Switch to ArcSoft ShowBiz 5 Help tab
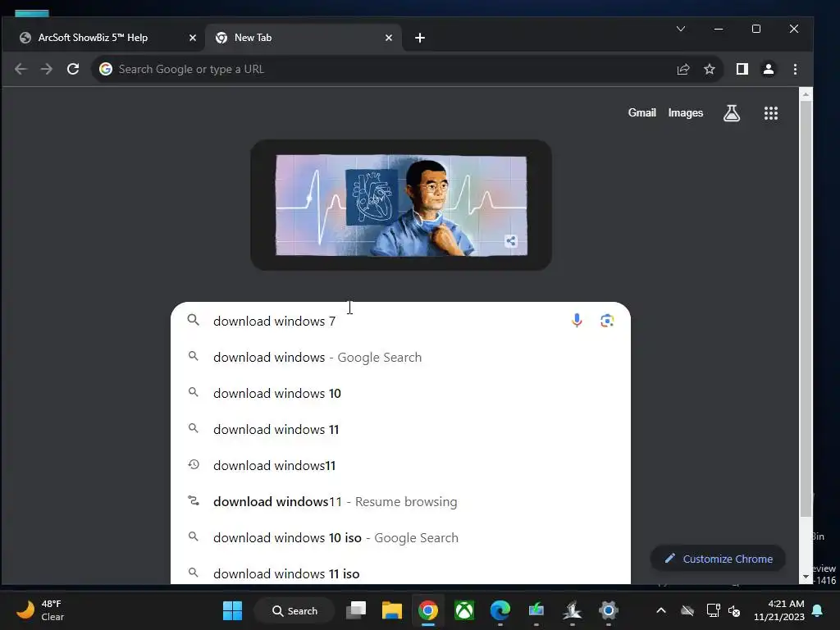Image resolution: width=840 pixels, height=630 pixels. 103,38
